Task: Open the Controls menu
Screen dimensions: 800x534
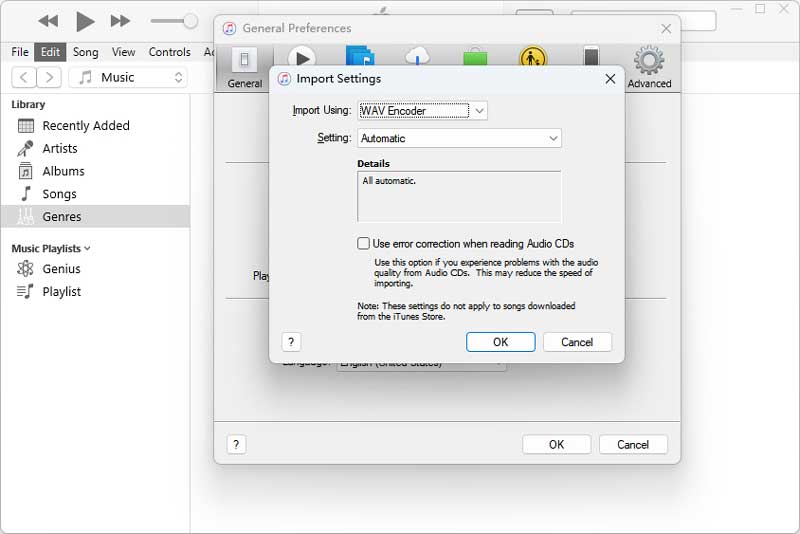Action: (x=169, y=52)
